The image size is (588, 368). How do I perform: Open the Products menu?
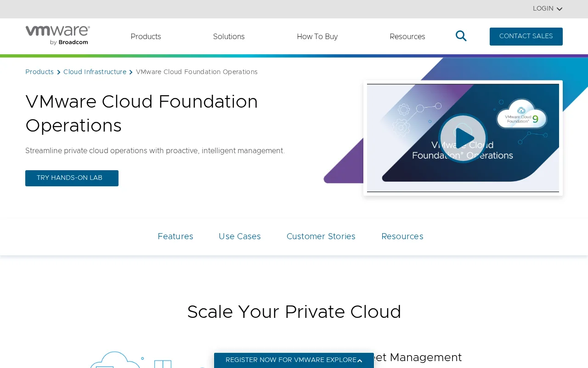click(146, 37)
